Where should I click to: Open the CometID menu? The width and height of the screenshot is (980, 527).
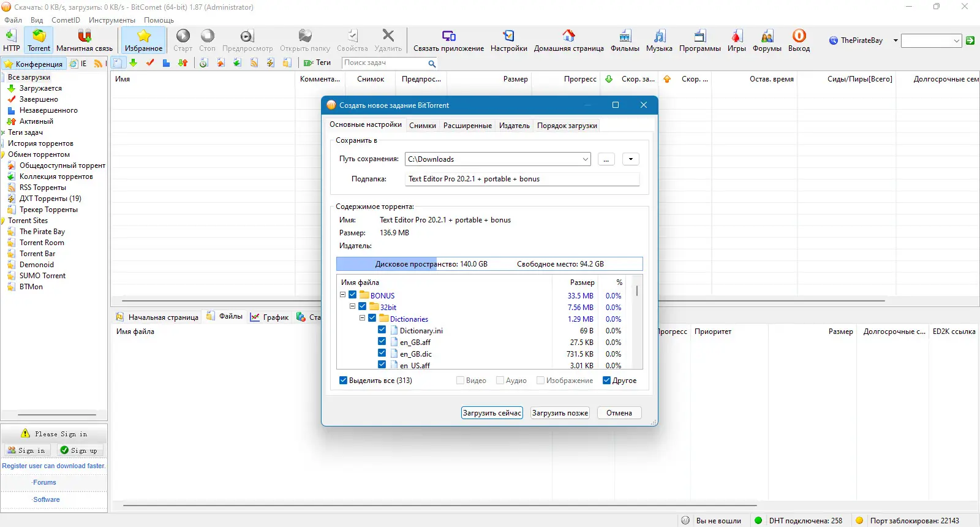pos(66,20)
